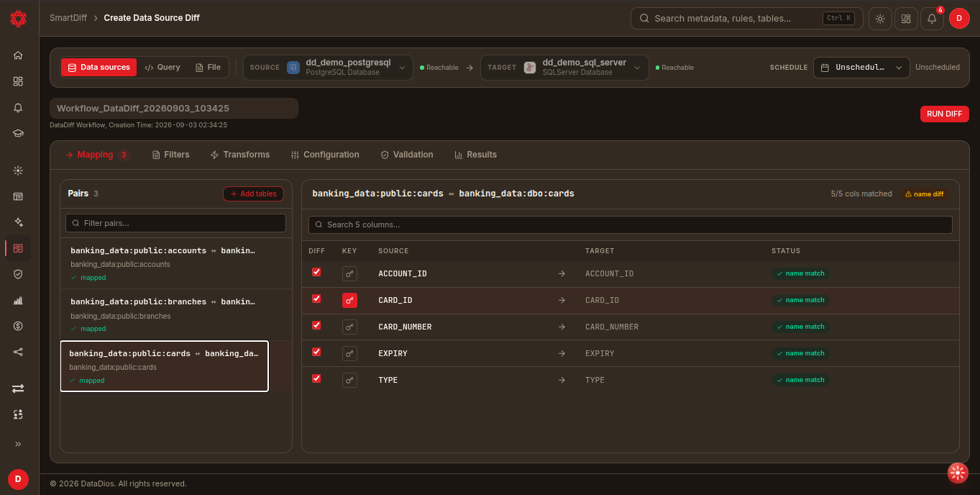
Task: Open the bar chart icon in the sidebar
Action: [18, 300]
